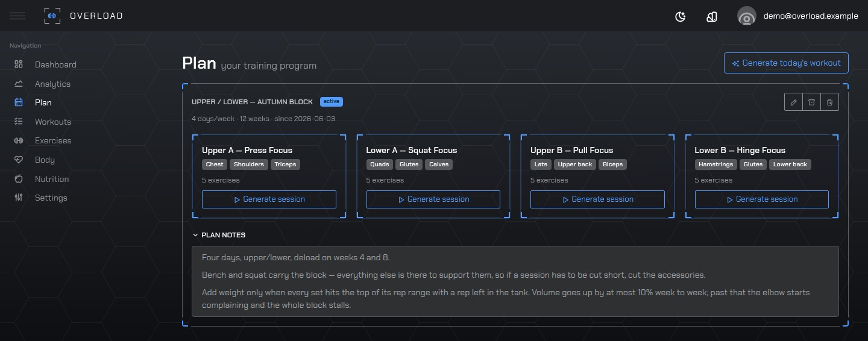The image size is (868, 341).
Task: Collapse the Plan Notes section
Action: tap(219, 235)
